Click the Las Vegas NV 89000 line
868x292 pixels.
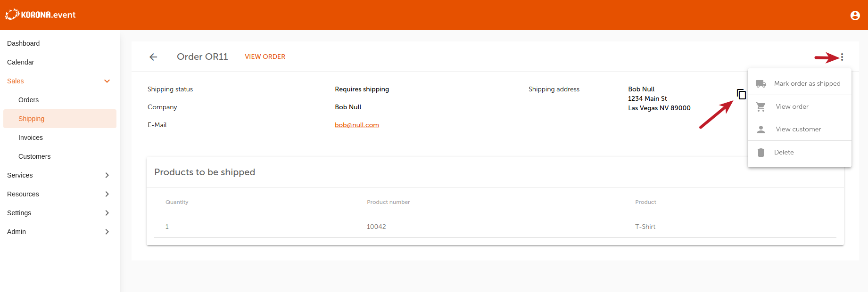coord(659,108)
